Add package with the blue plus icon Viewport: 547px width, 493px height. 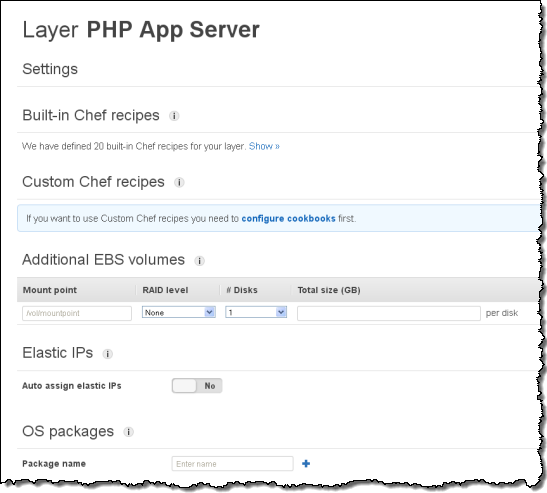pyautogui.click(x=306, y=464)
